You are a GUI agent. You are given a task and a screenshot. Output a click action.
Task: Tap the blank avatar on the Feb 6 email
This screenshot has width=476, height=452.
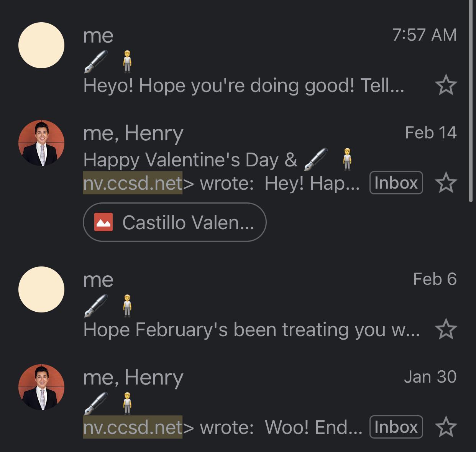pos(41,289)
